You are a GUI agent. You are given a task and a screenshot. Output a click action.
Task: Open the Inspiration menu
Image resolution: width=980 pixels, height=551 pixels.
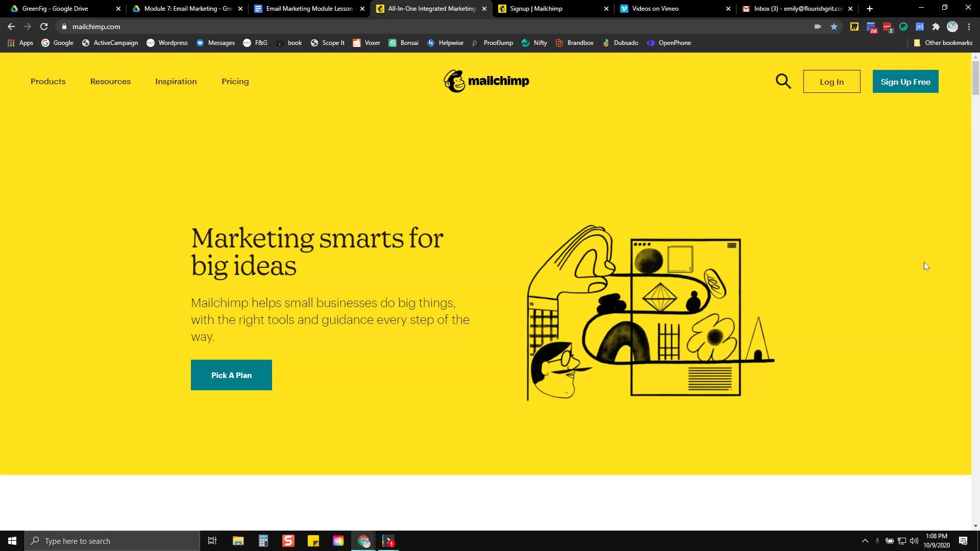point(176,82)
